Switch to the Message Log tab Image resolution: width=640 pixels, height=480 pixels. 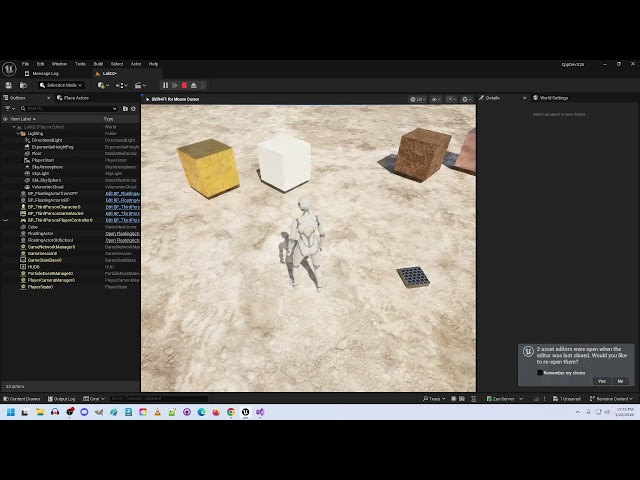pos(45,73)
